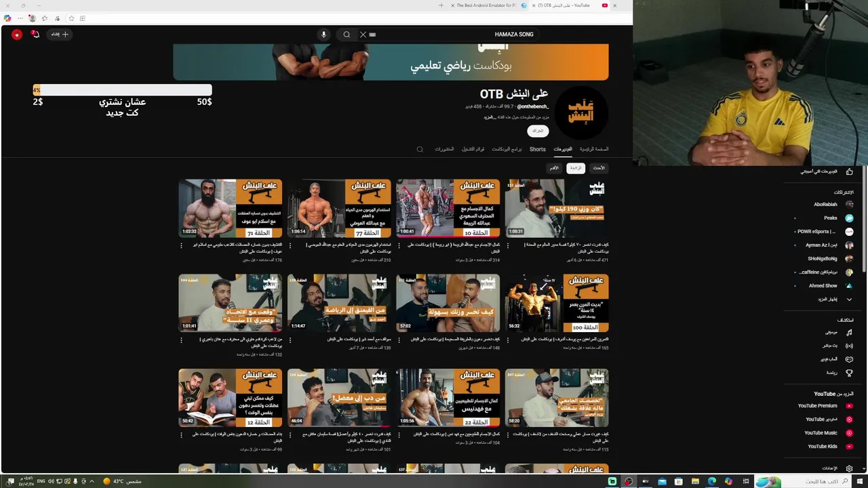Select the Videos tab
The height and width of the screenshot is (488, 868).
click(563, 149)
